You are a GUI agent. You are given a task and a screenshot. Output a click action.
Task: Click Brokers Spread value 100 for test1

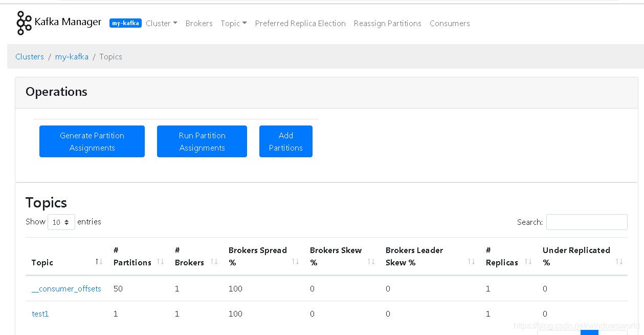pos(235,314)
